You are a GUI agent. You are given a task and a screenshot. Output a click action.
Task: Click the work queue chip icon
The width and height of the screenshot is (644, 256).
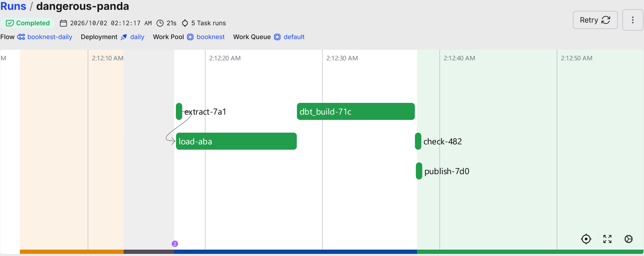coord(277,37)
